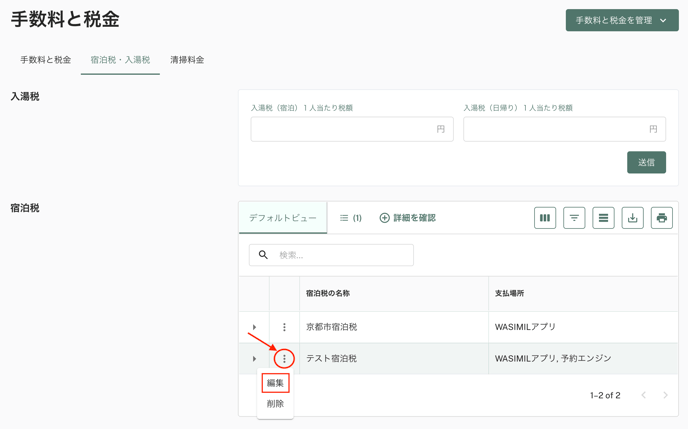Open three-dot menu for テスト宿泊税
The image size is (688, 429).
(284, 359)
